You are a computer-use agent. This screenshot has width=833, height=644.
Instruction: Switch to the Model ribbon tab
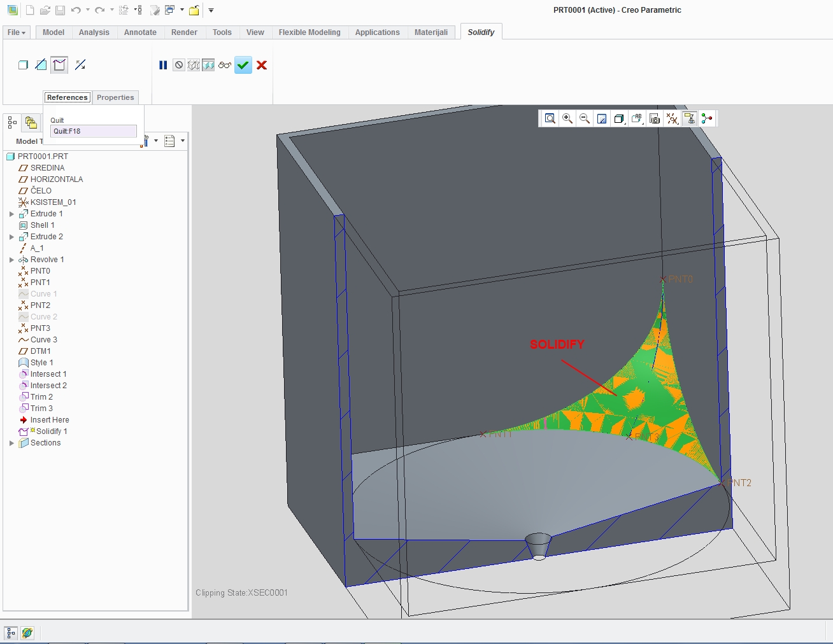[x=53, y=32]
